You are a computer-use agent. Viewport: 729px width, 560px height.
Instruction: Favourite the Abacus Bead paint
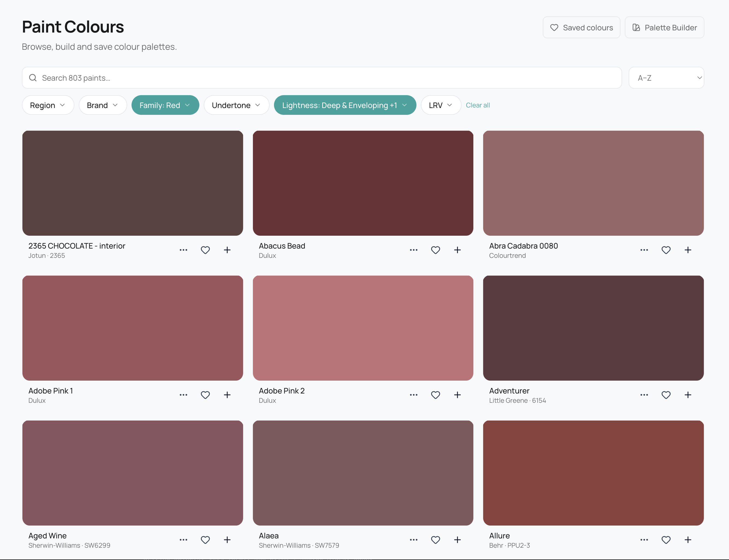point(435,250)
